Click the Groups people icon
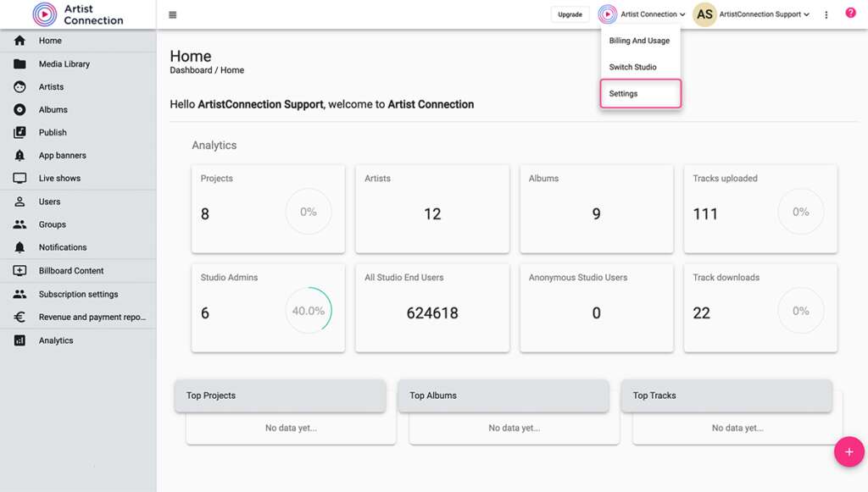 [19, 224]
